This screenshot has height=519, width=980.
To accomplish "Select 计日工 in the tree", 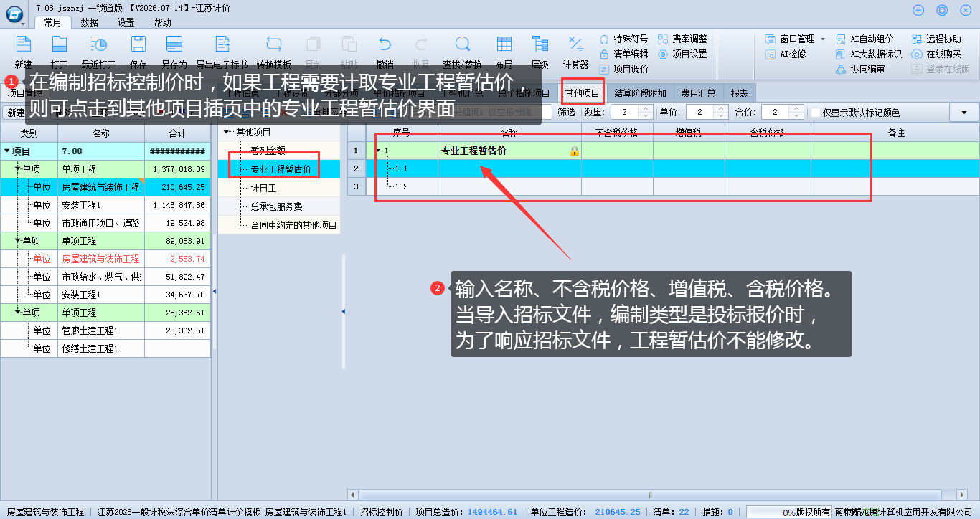I will click(x=263, y=188).
